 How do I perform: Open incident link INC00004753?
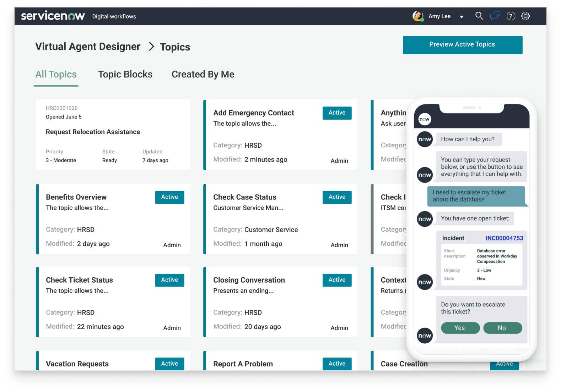(x=504, y=238)
